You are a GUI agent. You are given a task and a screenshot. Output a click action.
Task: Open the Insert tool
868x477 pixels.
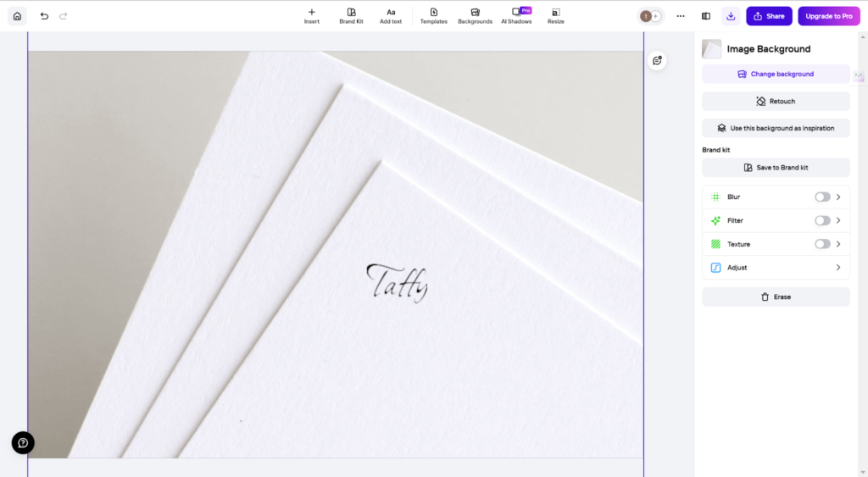coord(311,16)
